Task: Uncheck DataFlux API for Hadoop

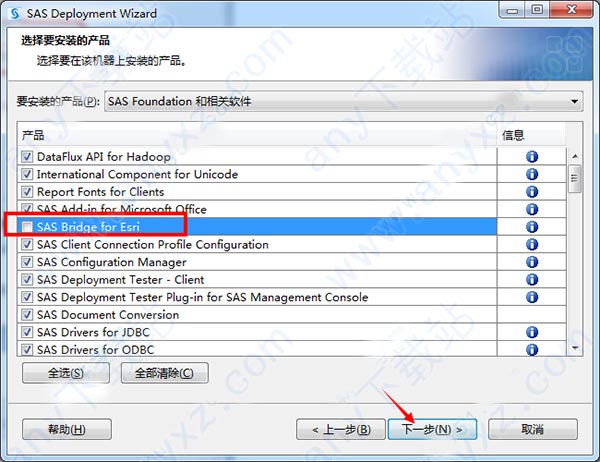Action: [27, 157]
